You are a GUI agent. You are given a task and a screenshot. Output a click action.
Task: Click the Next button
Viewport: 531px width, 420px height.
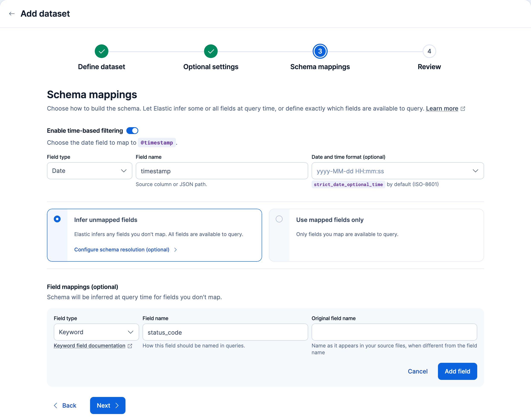108,405
